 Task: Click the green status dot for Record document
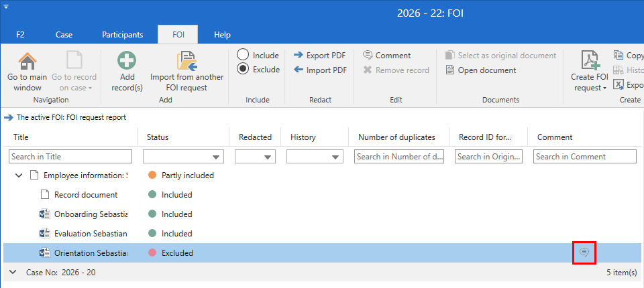pyautogui.click(x=152, y=195)
